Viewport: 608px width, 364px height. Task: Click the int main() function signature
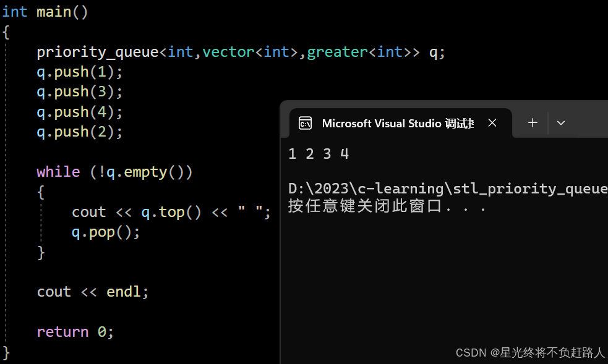(45, 11)
